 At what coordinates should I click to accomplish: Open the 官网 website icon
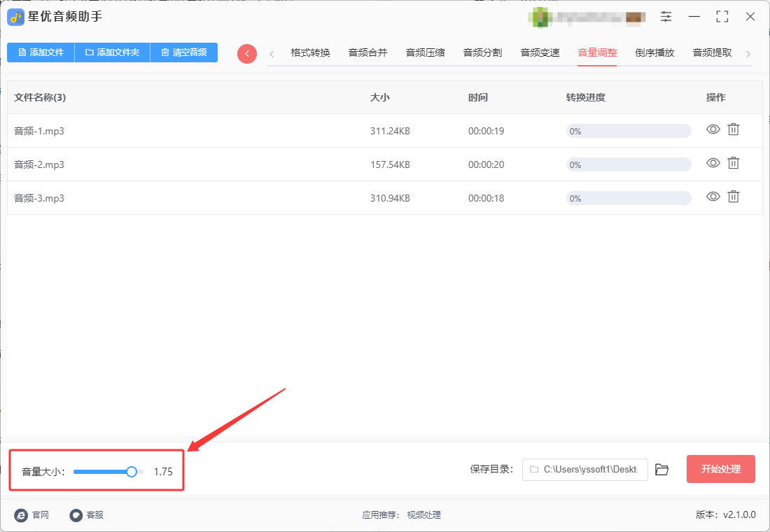click(21, 514)
